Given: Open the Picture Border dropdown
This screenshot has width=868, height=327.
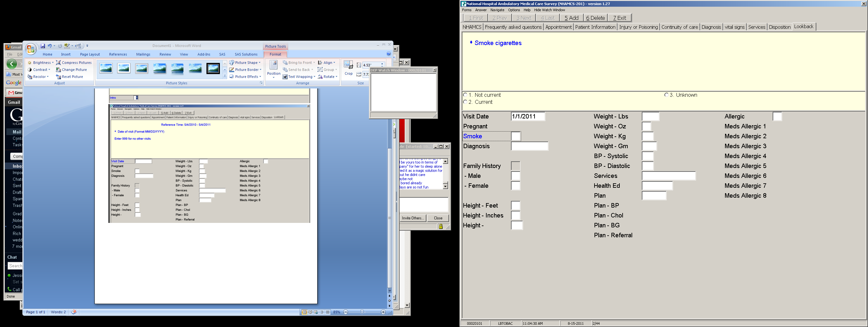Looking at the screenshot, I should [245, 70].
